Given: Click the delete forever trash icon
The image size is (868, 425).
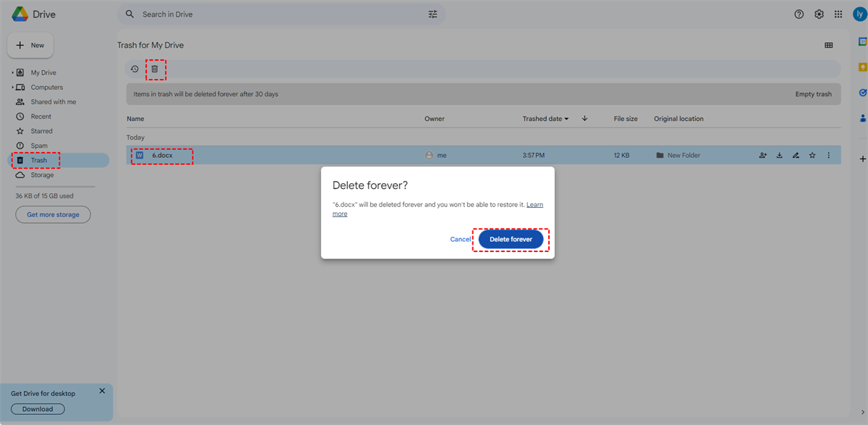Looking at the screenshot, I should point(154,69).
